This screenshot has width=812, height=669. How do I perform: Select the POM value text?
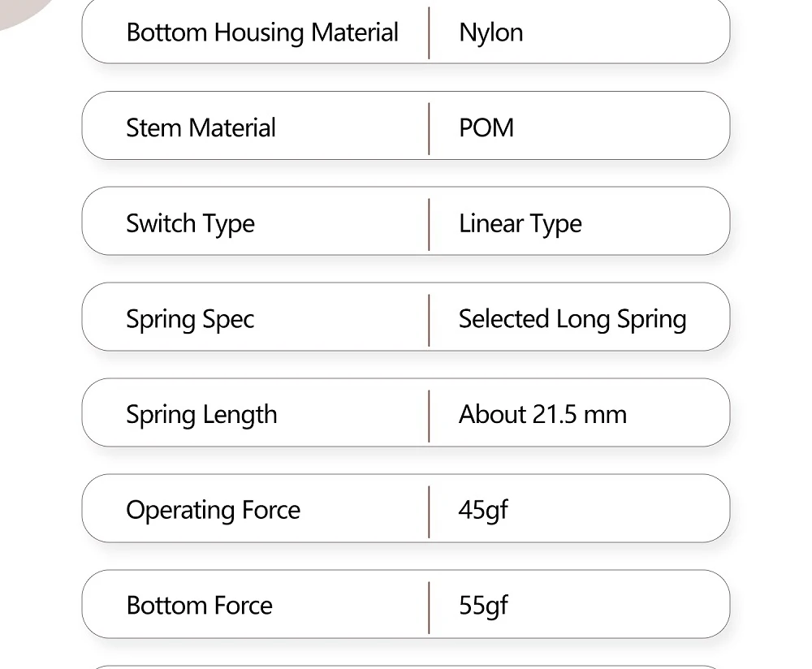point(486,127)
